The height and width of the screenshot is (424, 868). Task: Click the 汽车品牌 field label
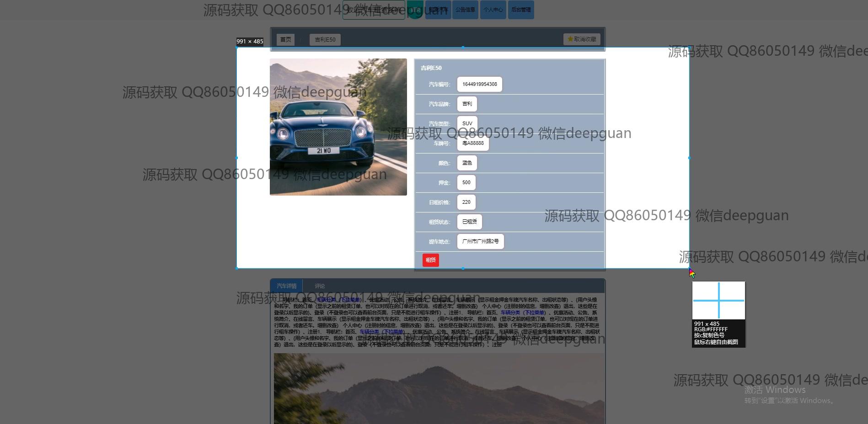pyautogui.click(x=439, y=104)
